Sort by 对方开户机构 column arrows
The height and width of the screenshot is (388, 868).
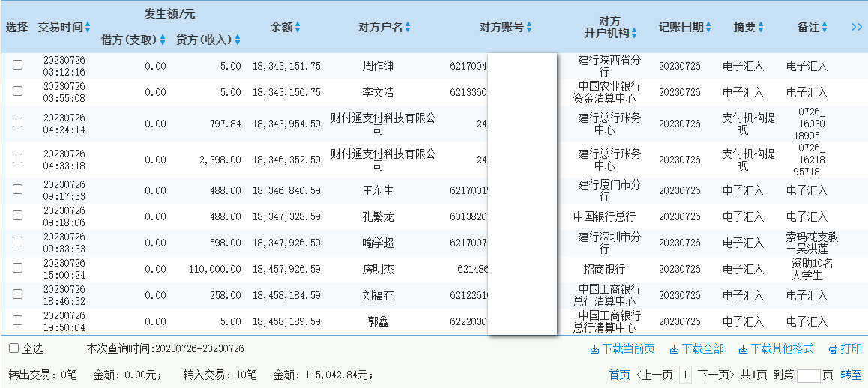(634, 34)
